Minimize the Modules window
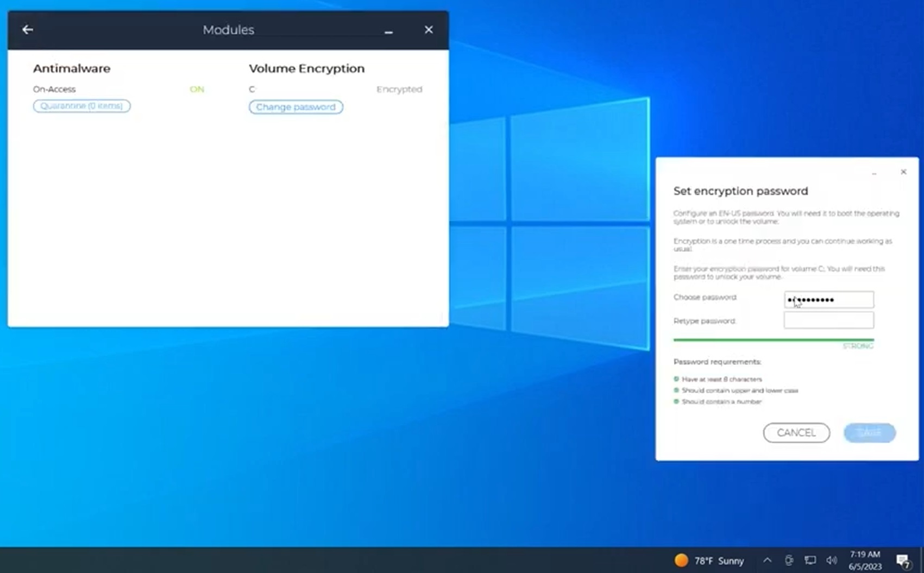 tap(388, 32)
